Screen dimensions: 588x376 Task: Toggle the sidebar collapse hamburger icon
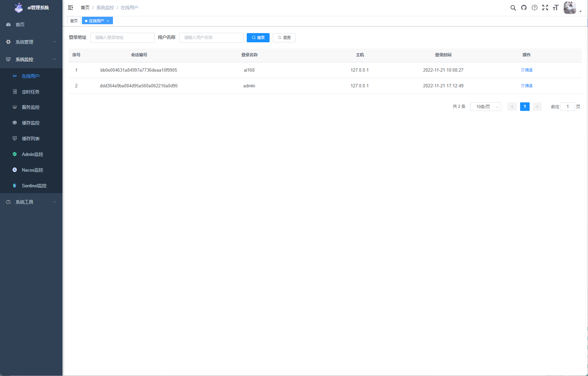tap(70, 8)
